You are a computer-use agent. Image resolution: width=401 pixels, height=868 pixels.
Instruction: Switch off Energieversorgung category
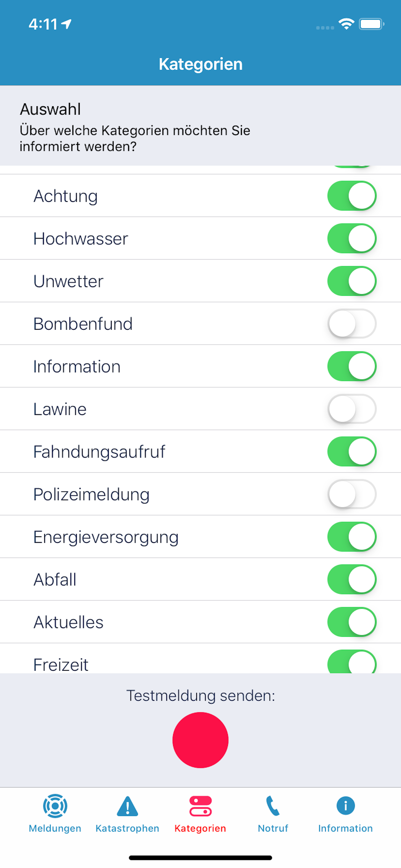point(352,537)
